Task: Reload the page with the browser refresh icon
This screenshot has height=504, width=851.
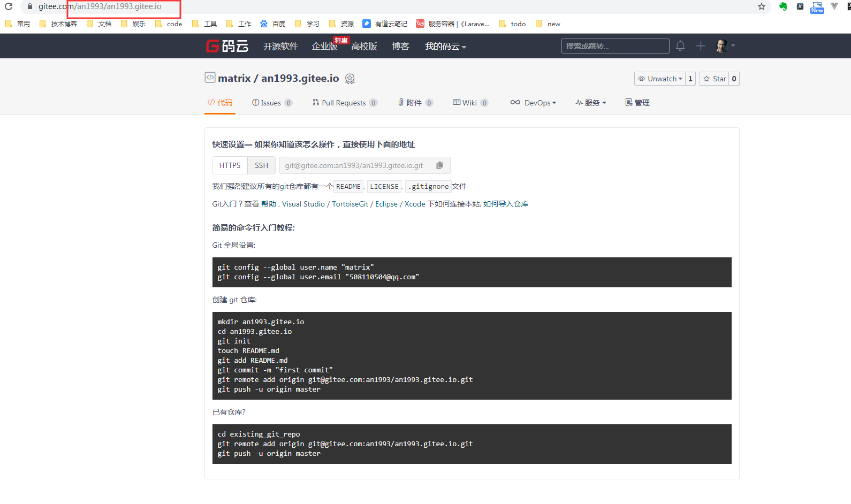Action: pyautogui.click(x=9, y=6)
